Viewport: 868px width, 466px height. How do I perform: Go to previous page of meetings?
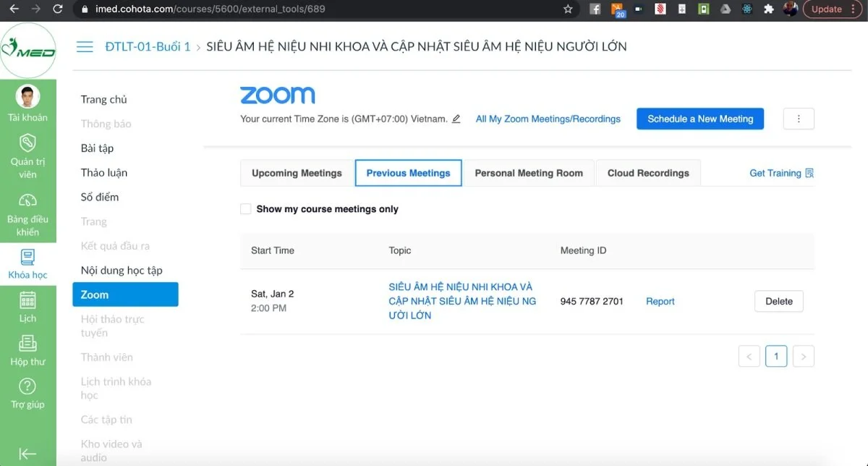[749, 356]
